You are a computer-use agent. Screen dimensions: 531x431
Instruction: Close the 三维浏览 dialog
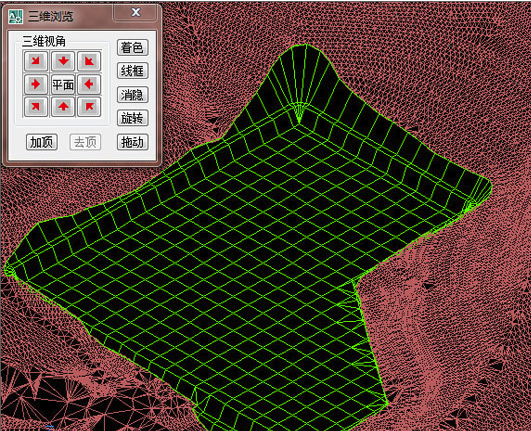(x=135, y=13)
